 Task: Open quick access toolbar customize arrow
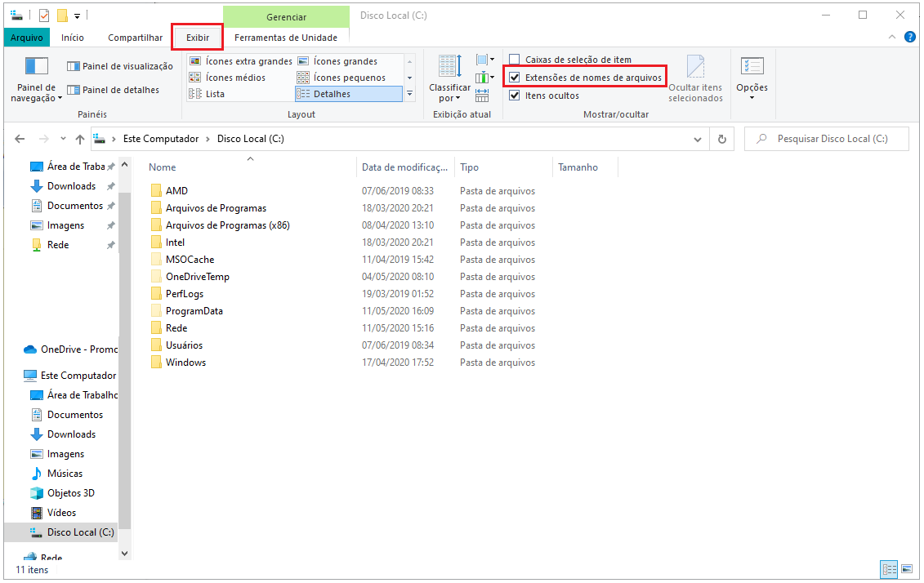(77, 16)
